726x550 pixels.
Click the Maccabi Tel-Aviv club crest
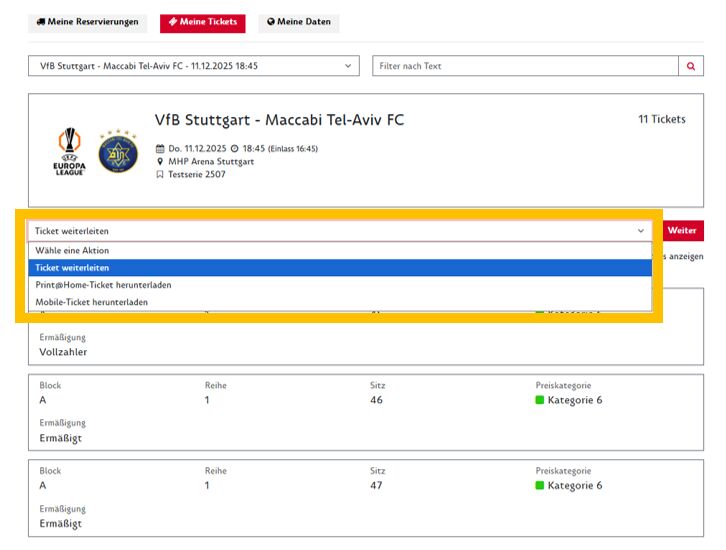117,151
